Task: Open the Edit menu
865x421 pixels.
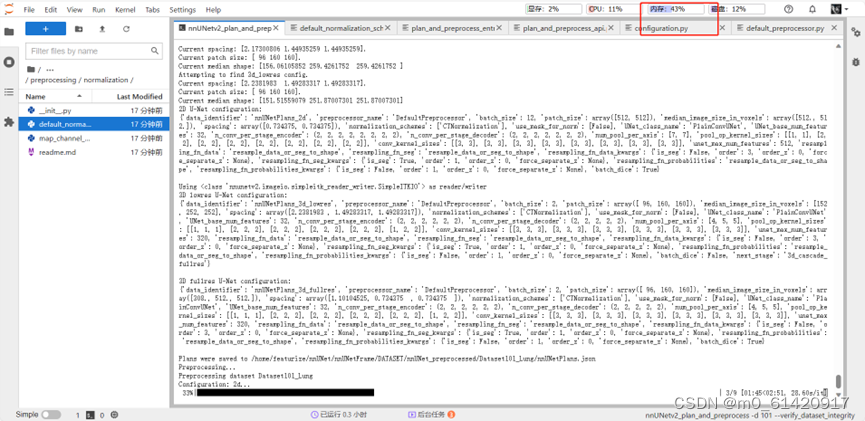Action: 51,9
